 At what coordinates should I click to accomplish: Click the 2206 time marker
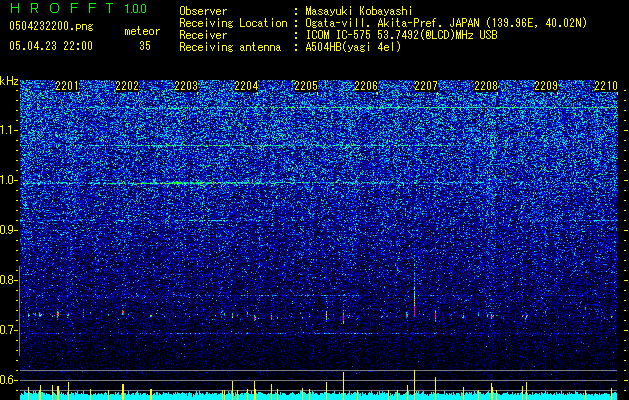click(366, 86)
